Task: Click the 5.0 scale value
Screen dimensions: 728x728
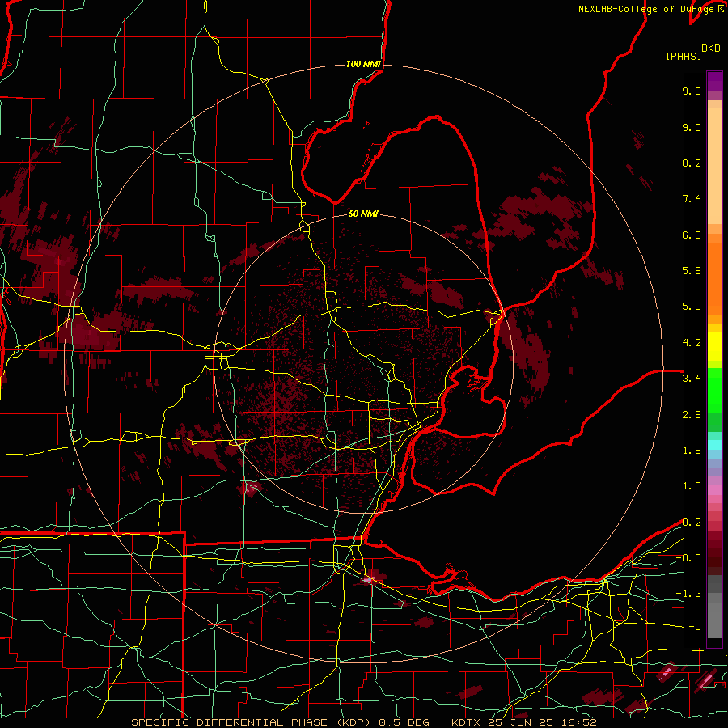Action: pyautogui.click(x=692, y=307)
